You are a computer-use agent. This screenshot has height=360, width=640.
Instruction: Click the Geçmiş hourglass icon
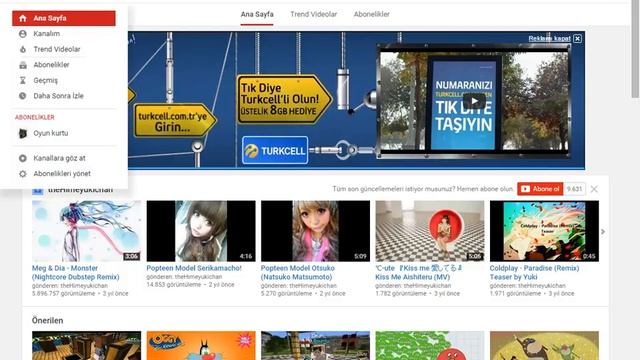coord(23,80)
